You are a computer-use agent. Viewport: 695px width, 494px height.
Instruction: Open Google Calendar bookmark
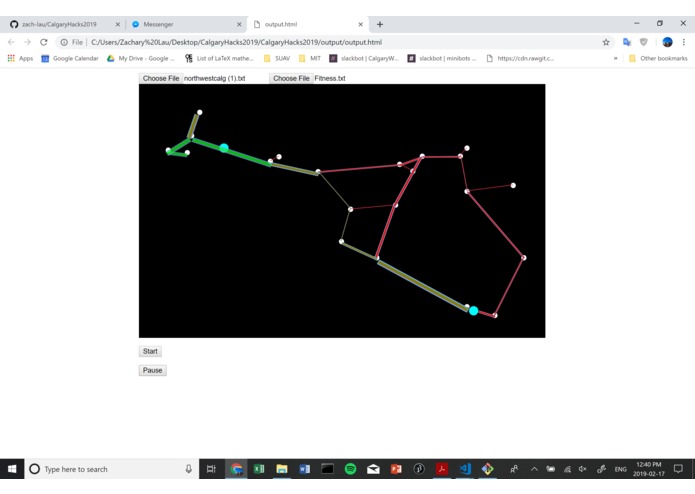[70, 58]
